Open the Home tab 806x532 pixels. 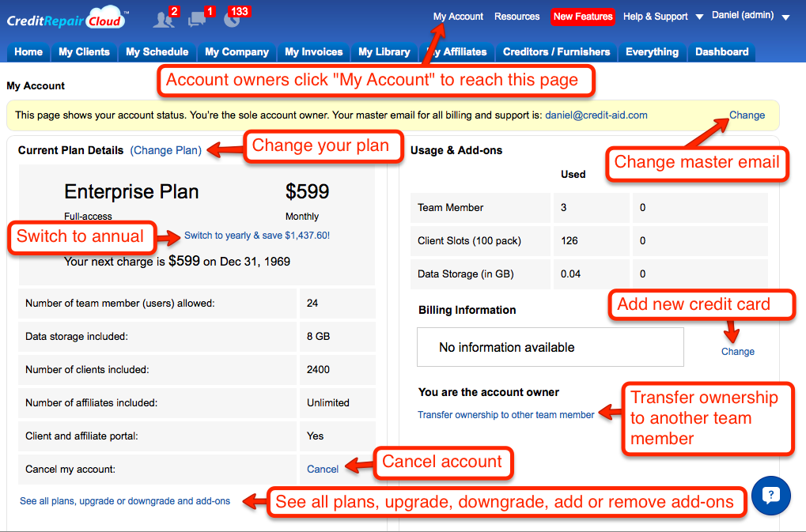click(x=28, y=52)
